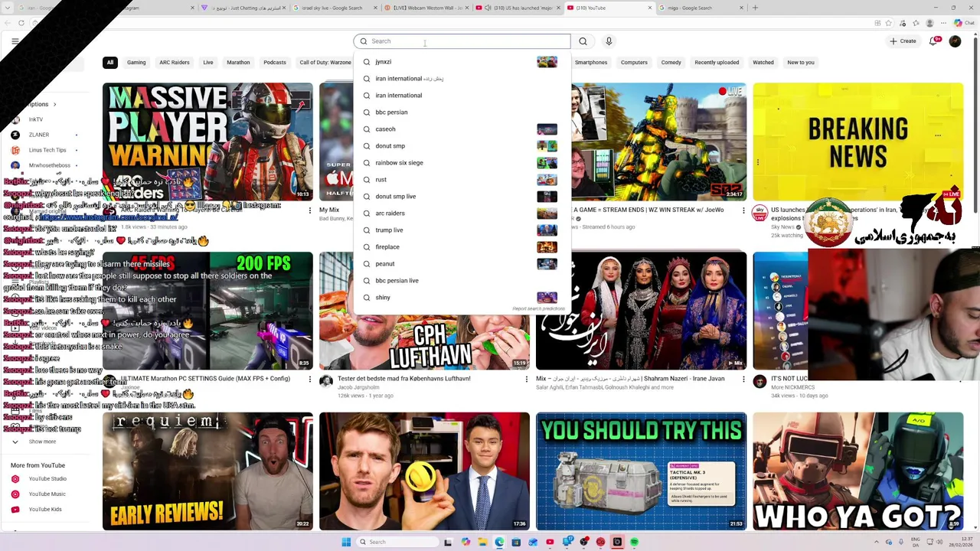Open the 'Breaking News' Sky News thumbnail

tap(857, 142)
